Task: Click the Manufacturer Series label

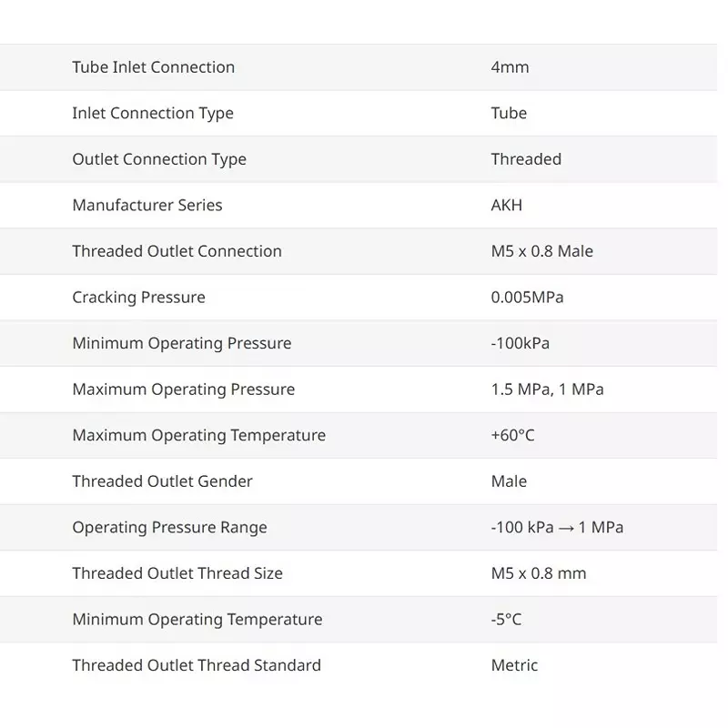Action: (x=147, y=206)
